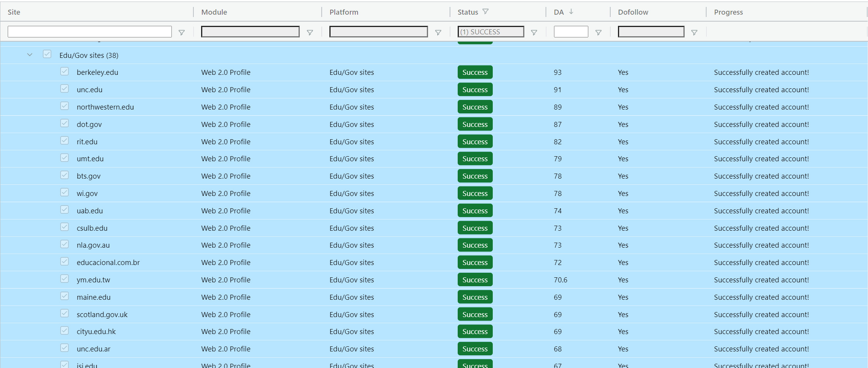Click filter icon next to Site input
The image size is (868, 368).
pos(181,32)
